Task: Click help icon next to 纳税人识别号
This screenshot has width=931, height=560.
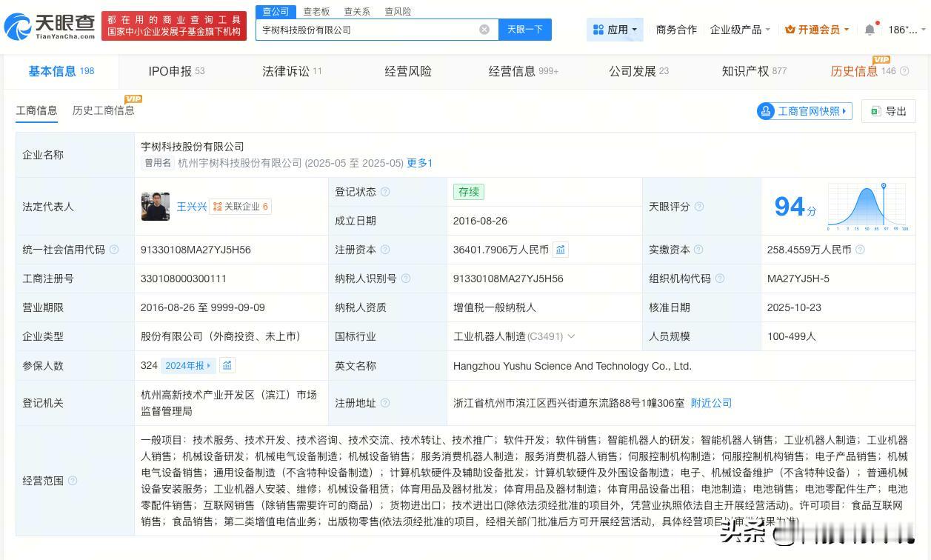Action: tap(406, 279)
